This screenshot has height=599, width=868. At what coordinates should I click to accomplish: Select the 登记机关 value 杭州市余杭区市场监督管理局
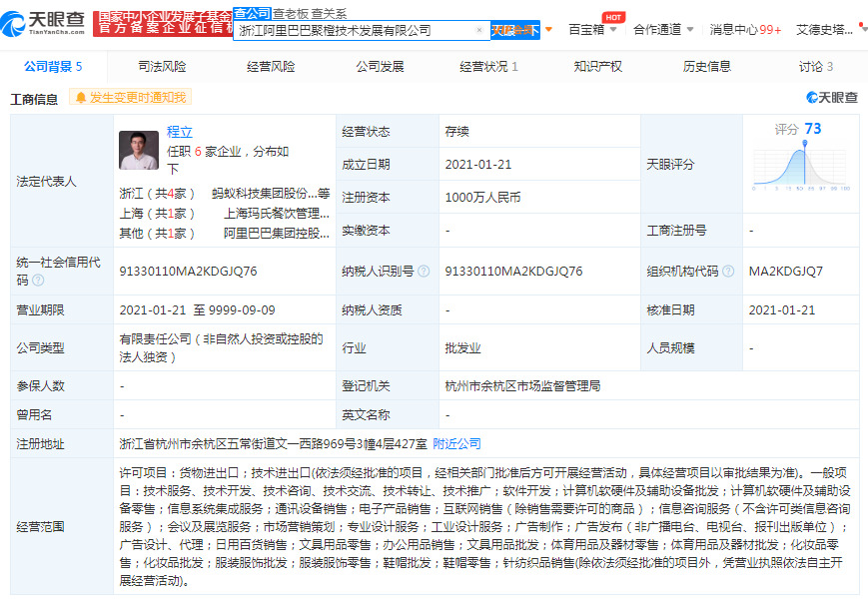click(x=522, y=386)
